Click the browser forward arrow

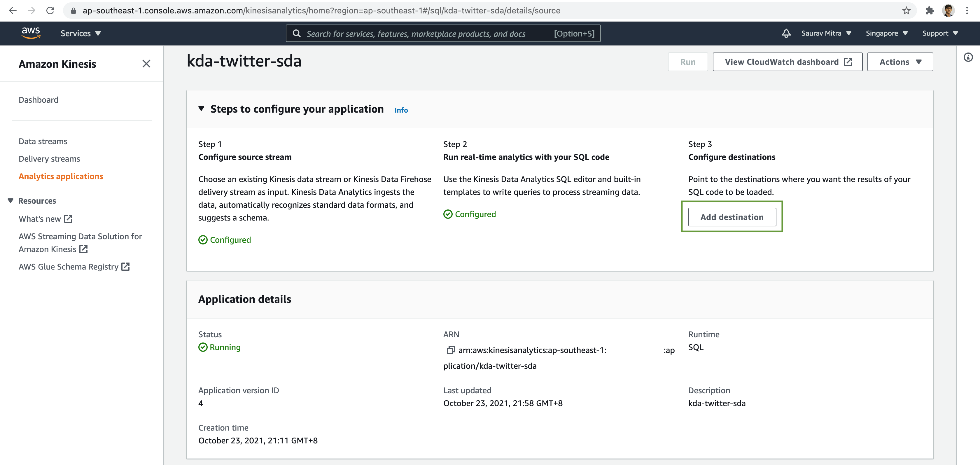(x=32, y=11)
